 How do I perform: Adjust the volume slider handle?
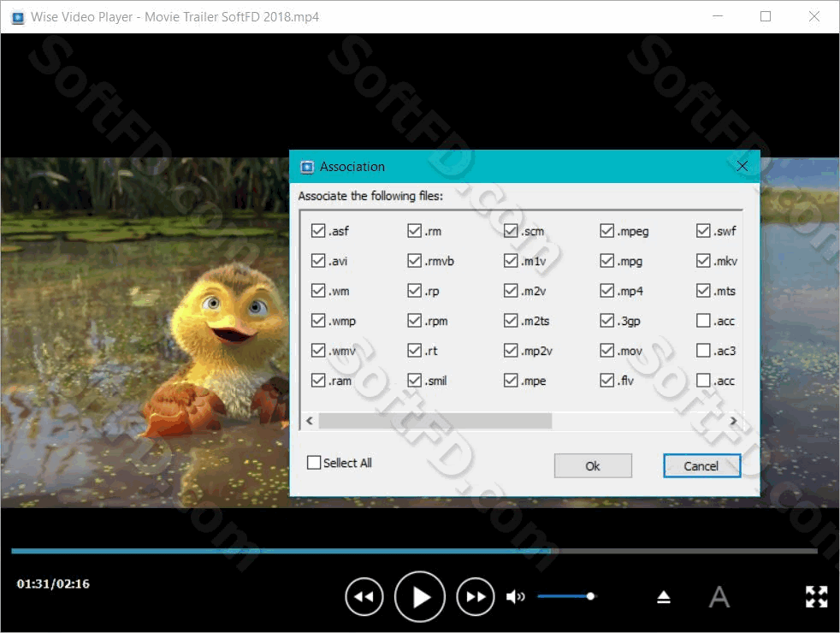(x=590, y=596)
